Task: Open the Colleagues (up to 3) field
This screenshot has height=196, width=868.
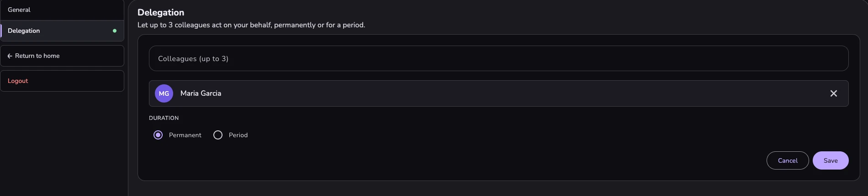Action: tap(498, 58)
